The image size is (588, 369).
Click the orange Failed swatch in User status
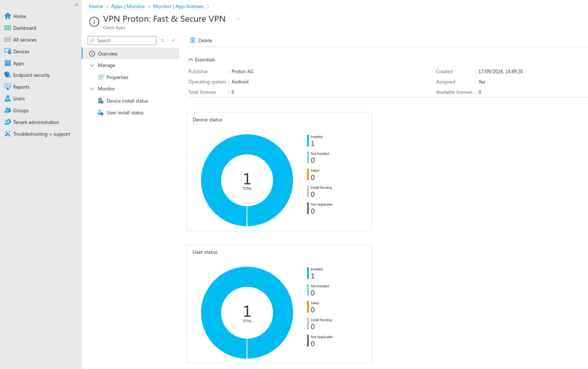[308, 307]
